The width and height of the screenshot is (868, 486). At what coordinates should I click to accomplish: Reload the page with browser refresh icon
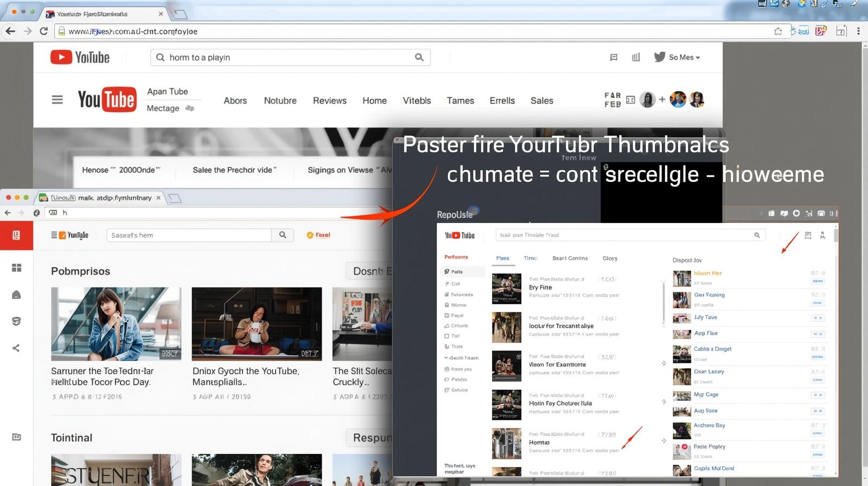coord(44,31)
